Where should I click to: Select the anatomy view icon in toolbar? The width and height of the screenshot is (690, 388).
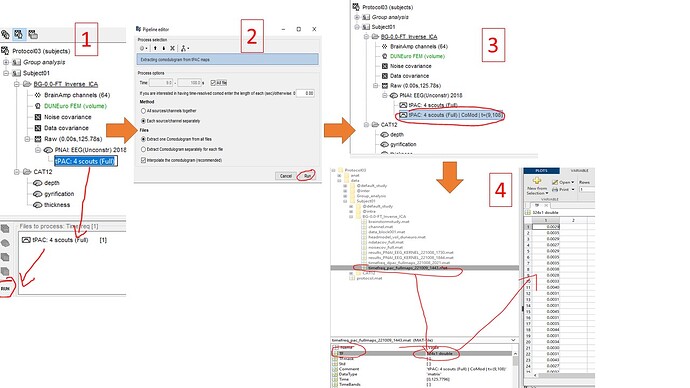pyautogui.click(x=5, y=34)
